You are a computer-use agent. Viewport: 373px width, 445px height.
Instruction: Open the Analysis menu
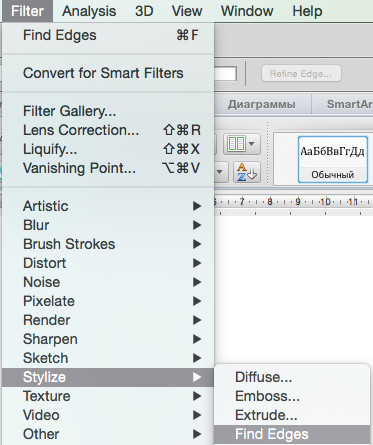coord(89,11)
